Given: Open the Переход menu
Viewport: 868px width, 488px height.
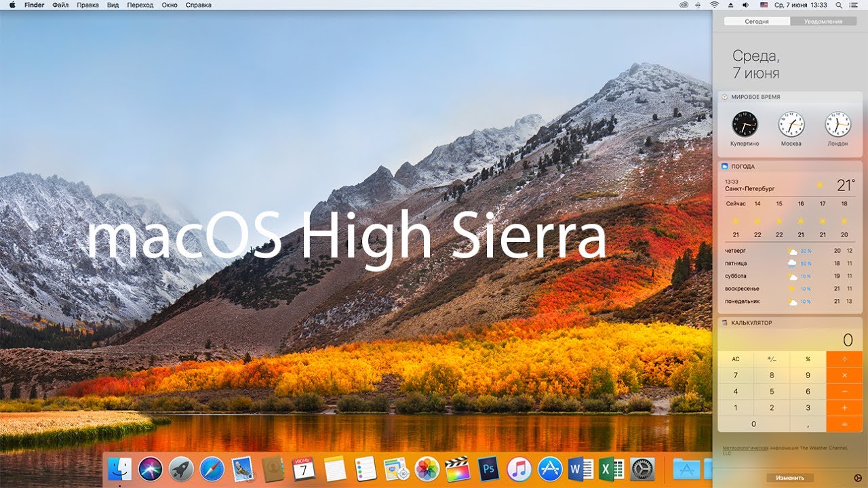Looking at the screenshot, I should tap(140, 5).
